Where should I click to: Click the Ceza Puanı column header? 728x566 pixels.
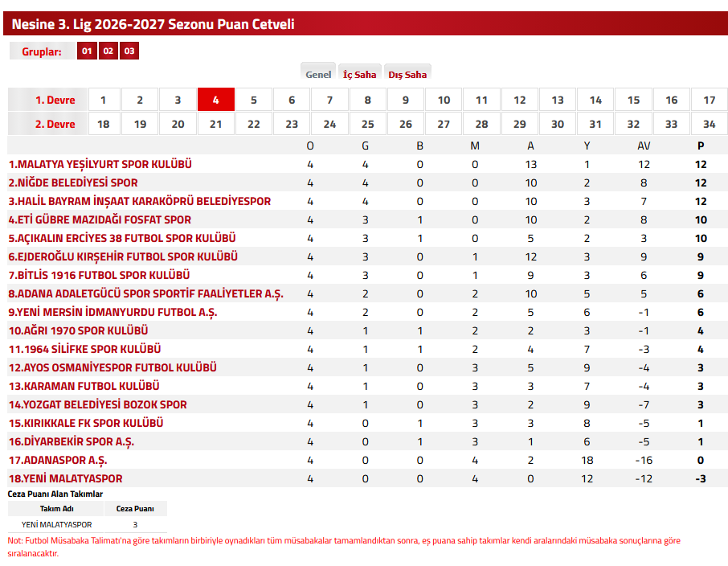pyautogui.click(x=135, y=509)
